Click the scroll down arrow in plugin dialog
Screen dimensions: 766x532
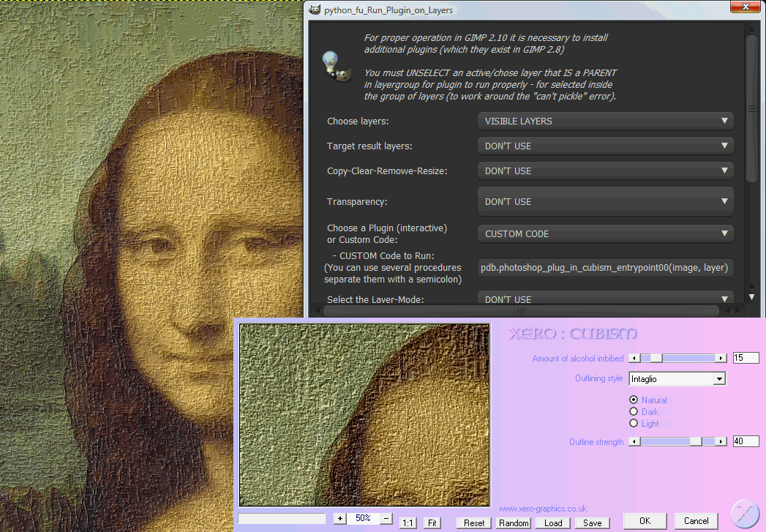tap(752, 297)
